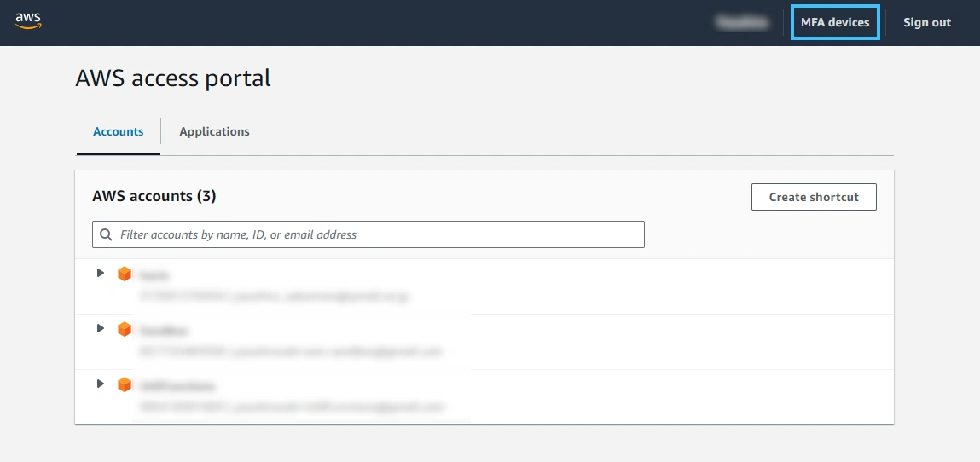Click the first account's blurred name
Screen dimensions: 980x462
[154, 274]
